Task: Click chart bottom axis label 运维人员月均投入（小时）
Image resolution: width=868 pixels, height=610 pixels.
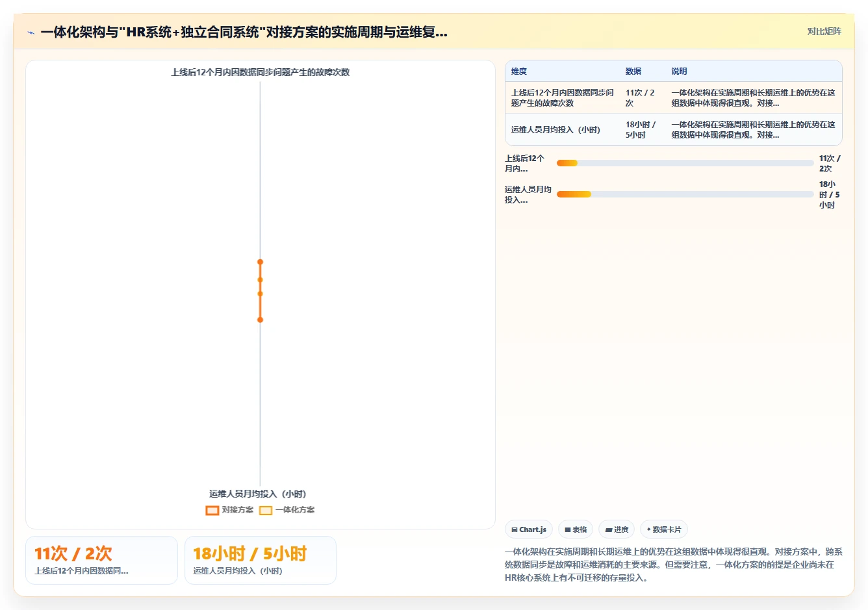Action: click(x=258, y=494)
